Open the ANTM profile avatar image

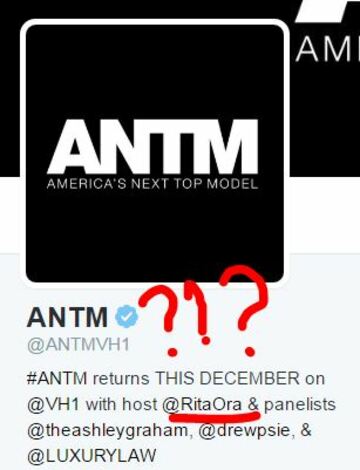[x=154, y=153]
